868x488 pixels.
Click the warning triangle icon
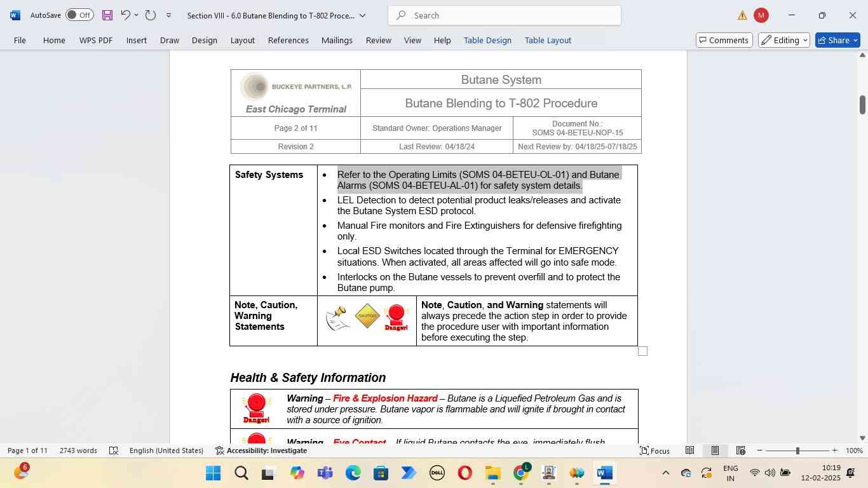pos(742,15)
